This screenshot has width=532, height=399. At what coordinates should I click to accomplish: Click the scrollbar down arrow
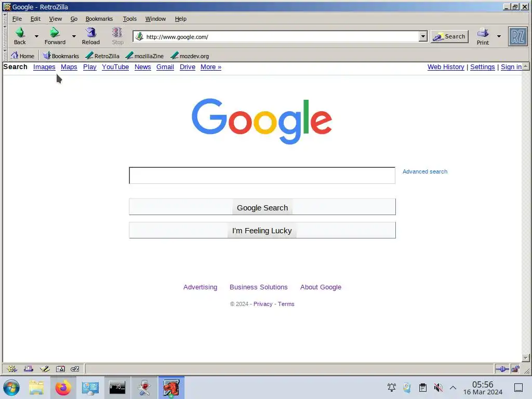tap(526, 358)
